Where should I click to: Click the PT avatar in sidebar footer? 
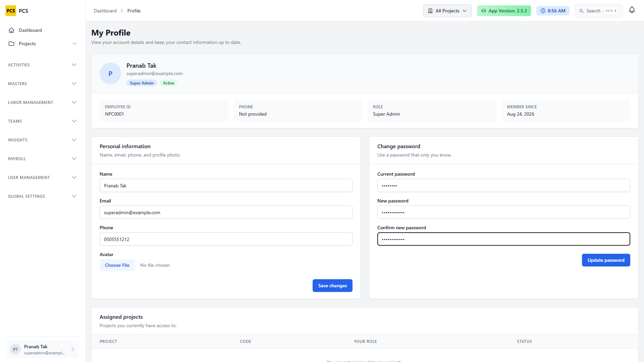tap(15, 349)
